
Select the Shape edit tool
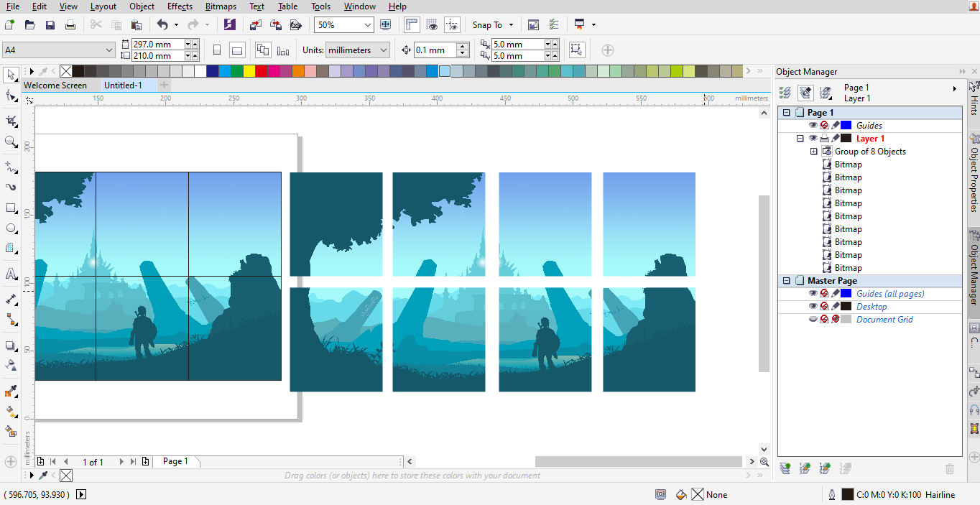11,96
